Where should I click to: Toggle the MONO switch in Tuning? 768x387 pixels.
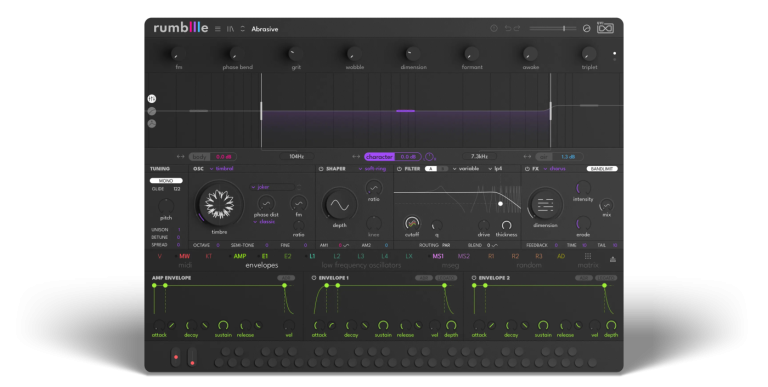click(x=166, y=181)
